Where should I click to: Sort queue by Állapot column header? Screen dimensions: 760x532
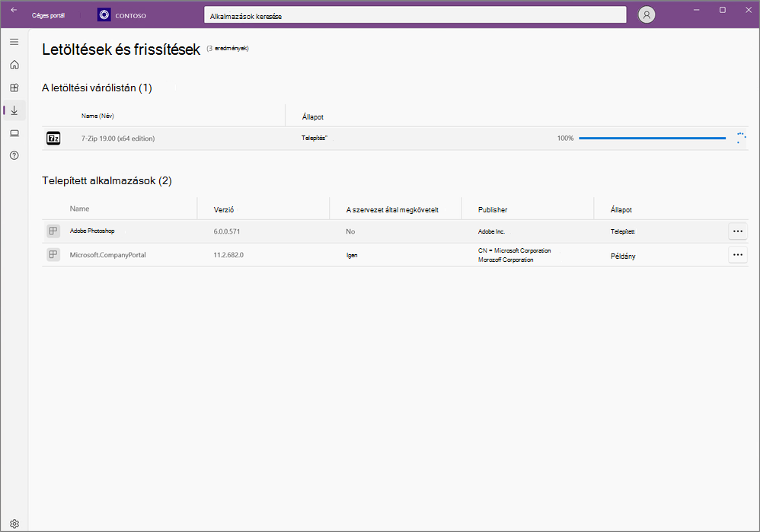(313, 116)
